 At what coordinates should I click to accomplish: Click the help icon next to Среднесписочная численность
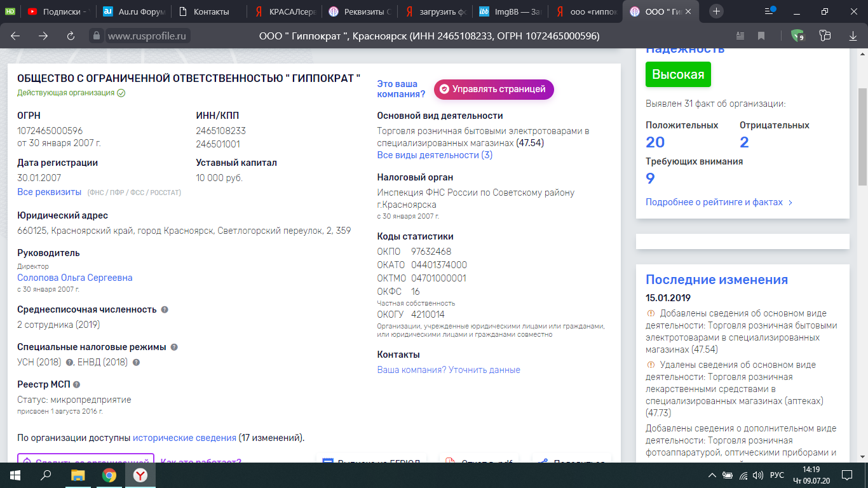click(x=164, y=309)
